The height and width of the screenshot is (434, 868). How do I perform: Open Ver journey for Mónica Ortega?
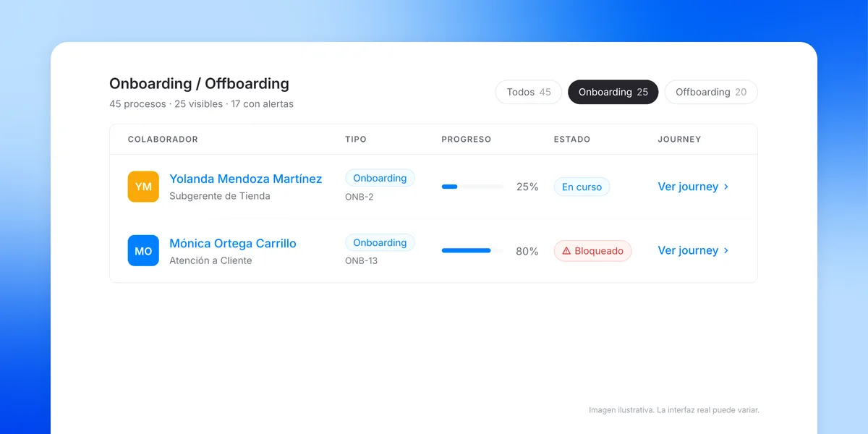coord(693,251)
